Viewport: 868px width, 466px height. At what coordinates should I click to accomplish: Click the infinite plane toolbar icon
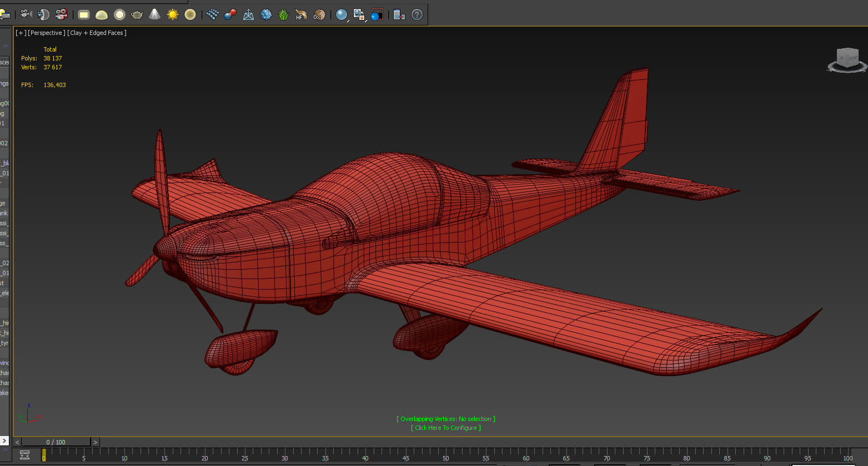click(x=248, y=14)
